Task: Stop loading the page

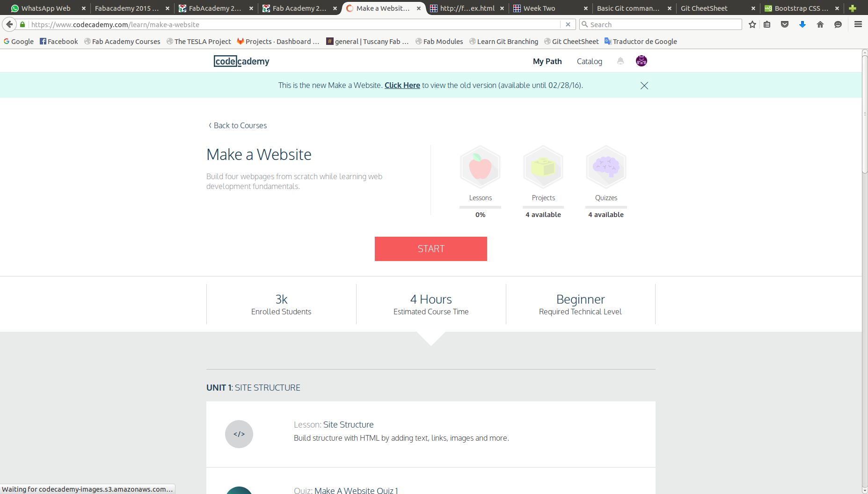Action: click(568, 24)
